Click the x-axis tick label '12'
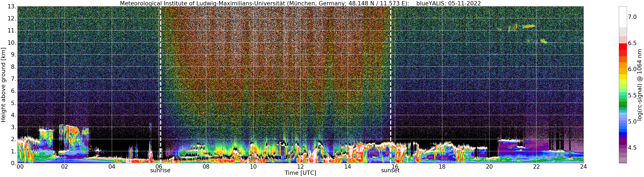 pyautogui.click(x=300, y=166)
